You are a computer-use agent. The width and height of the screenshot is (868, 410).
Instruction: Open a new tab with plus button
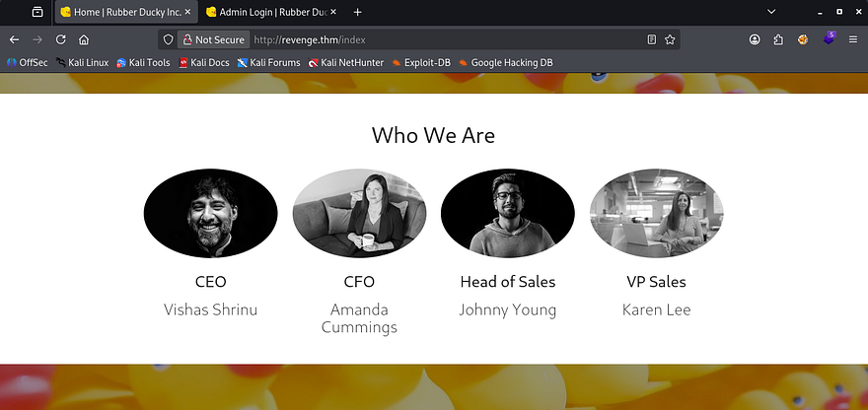pos(357,12)
